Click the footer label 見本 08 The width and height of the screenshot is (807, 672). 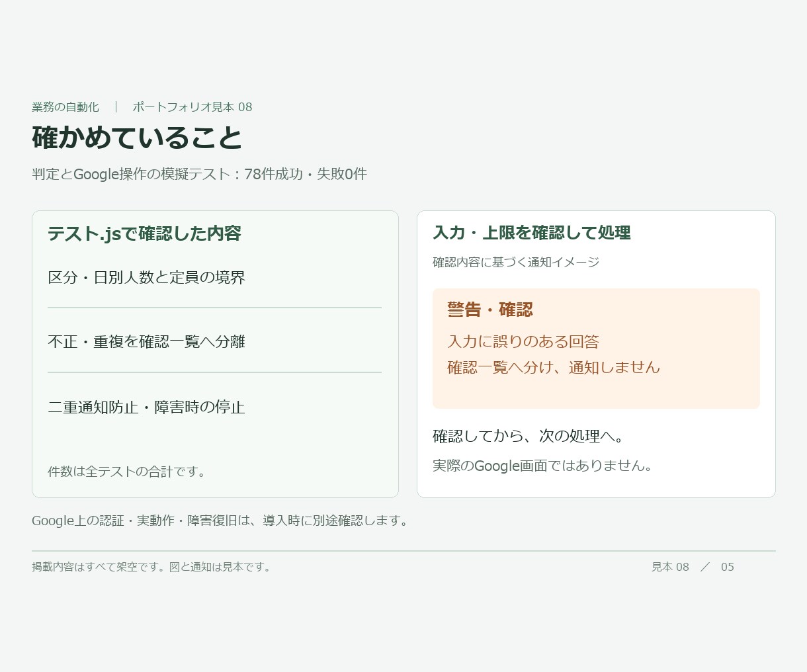(670, 567)
